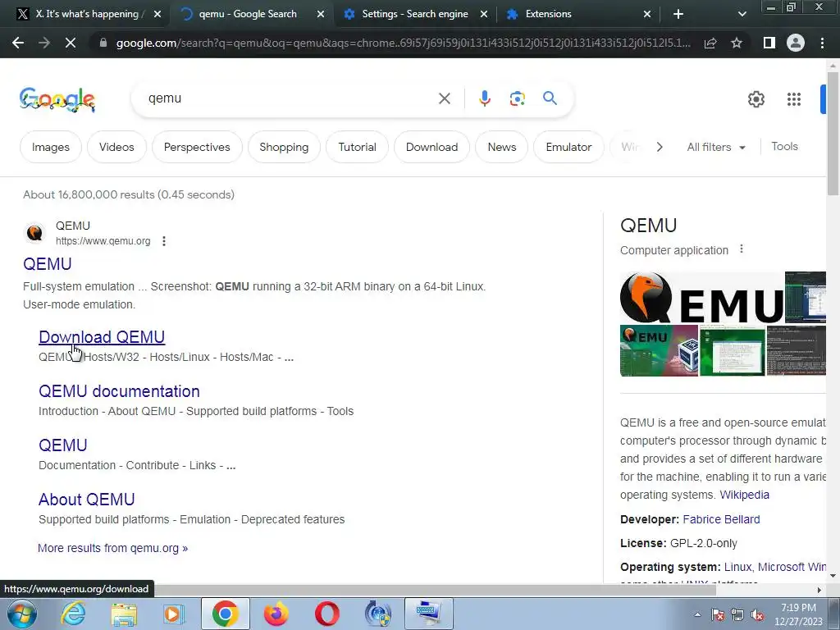Show more filter chips with right arrow
This screenshot has height=630, width=840.
point(660,147)
